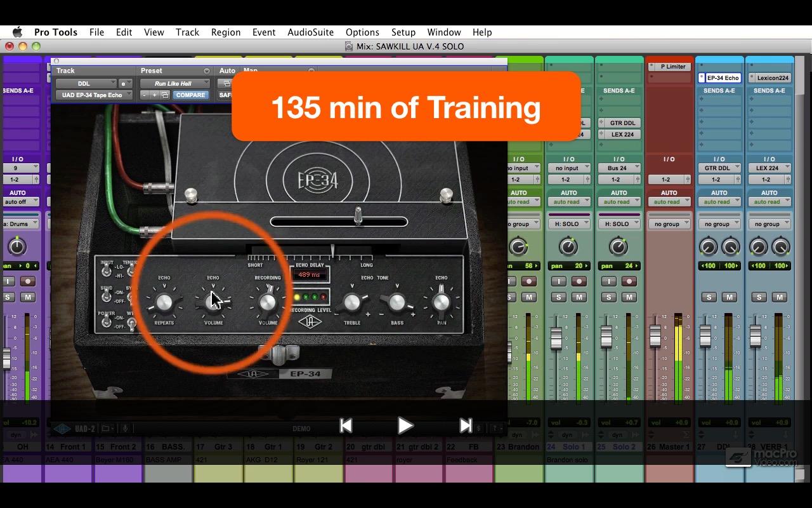Open the Preset section menu arrow

coord(206,71)
